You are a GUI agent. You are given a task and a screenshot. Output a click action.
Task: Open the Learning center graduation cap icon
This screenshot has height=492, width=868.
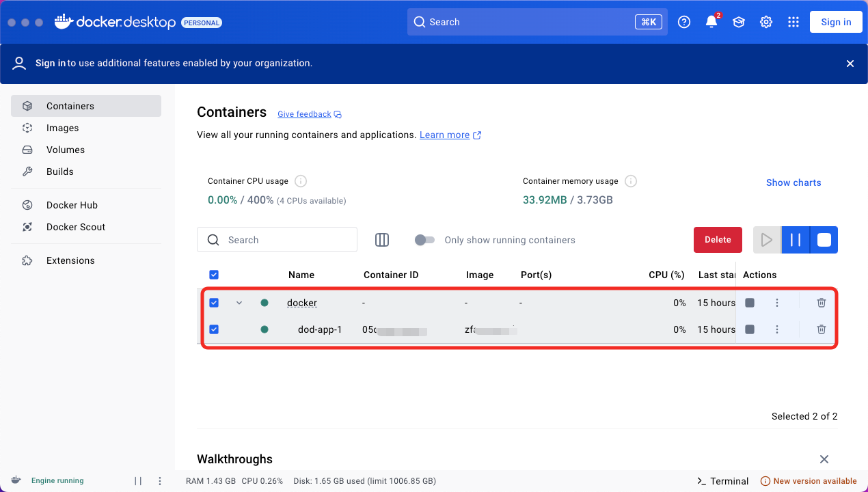point(739,22)
